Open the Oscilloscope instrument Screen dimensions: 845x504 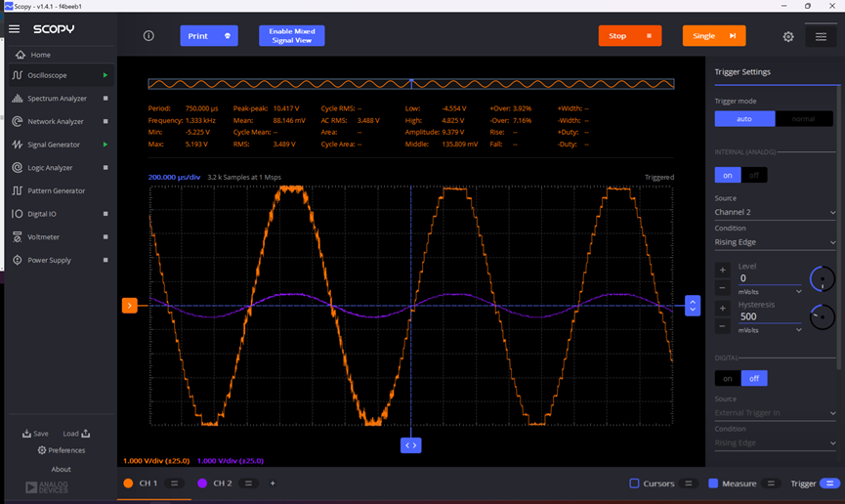point(61,75)
